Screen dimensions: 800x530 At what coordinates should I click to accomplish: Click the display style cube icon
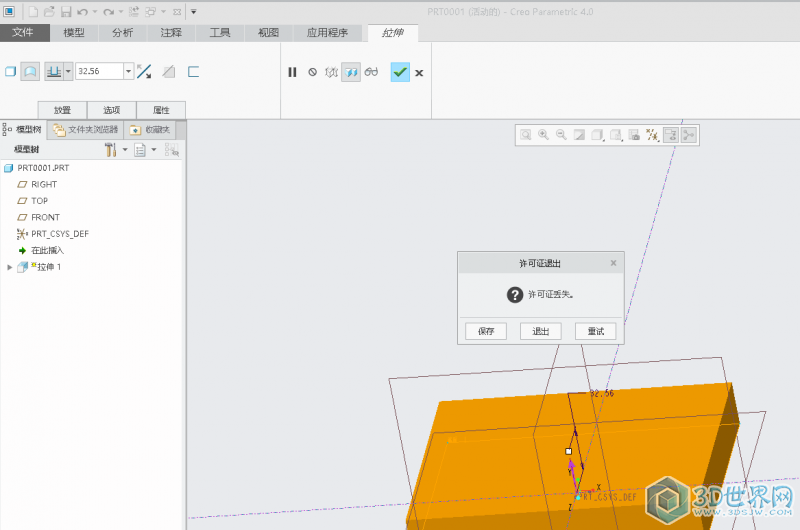click(x=597, y=135)
